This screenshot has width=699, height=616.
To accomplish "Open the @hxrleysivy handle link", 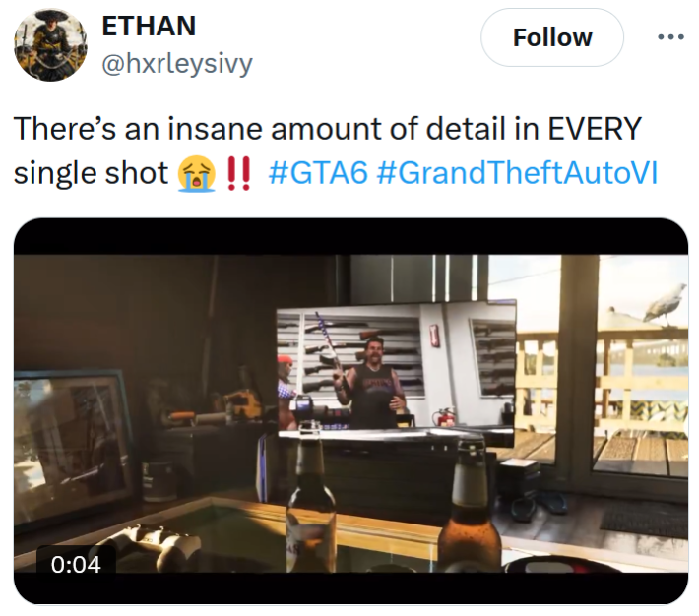I will click(x=177, y=63).
